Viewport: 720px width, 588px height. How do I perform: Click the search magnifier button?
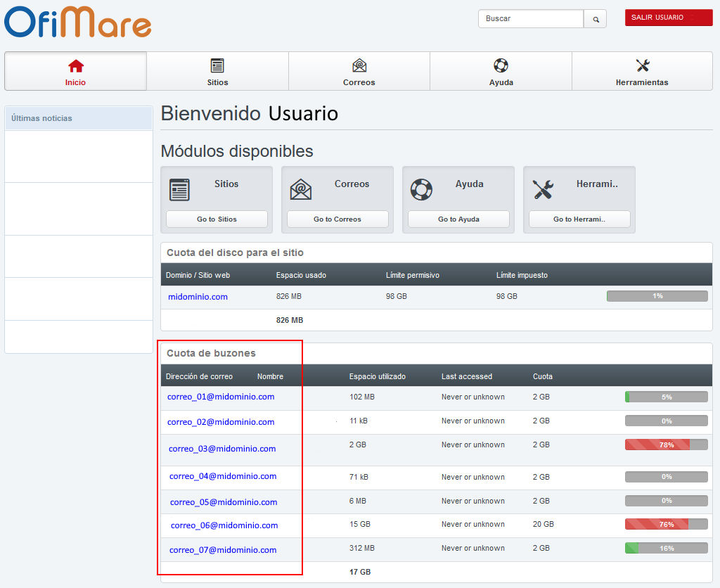(x=596, y=19)
